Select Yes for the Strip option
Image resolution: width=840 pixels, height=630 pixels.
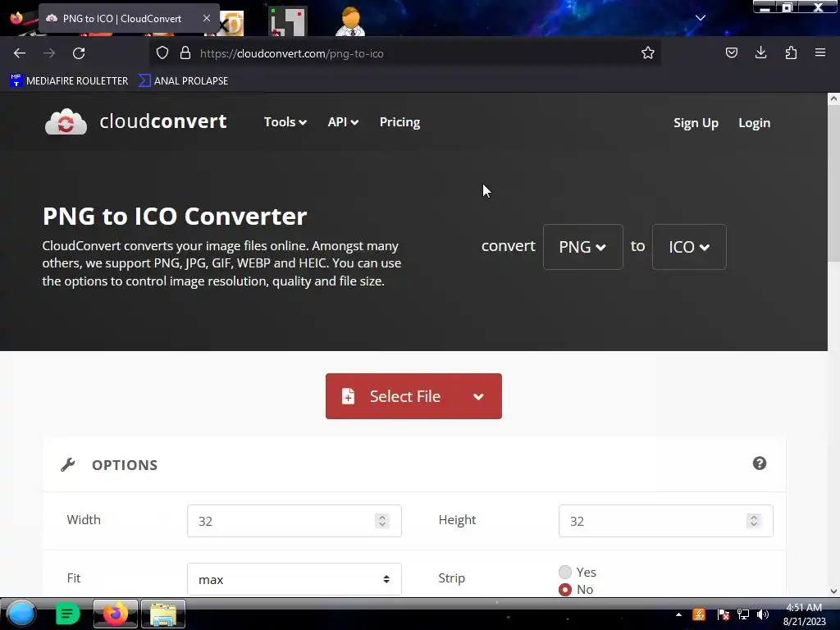click(565, 572)
